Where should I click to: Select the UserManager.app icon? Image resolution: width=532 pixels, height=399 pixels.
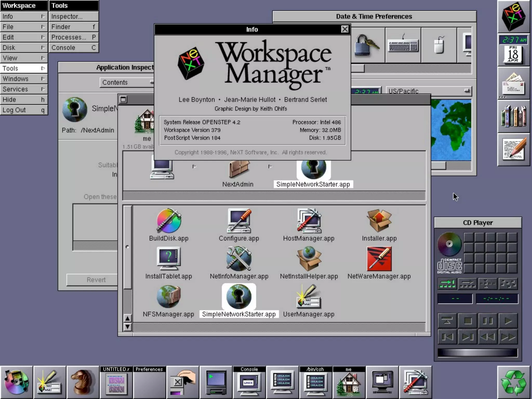click(x=309, y=297)
